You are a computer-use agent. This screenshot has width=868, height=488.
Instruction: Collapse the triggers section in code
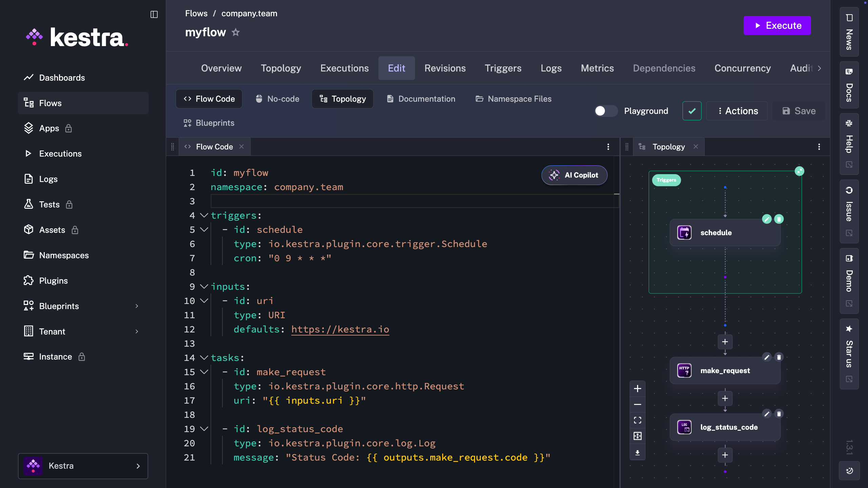click(204, 216)
